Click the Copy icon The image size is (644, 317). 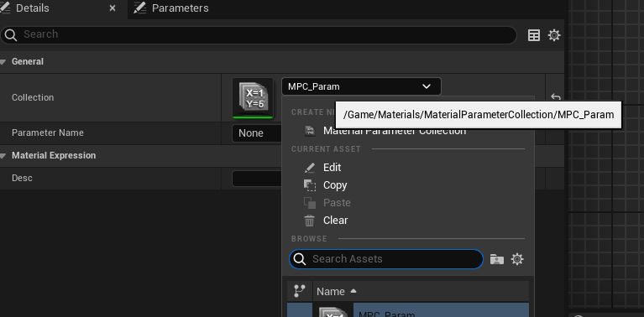[310, 185]
